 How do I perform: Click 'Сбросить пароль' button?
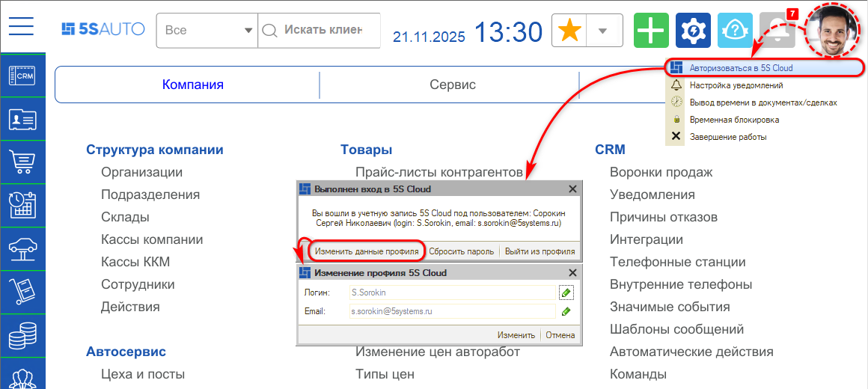point(462,251)
